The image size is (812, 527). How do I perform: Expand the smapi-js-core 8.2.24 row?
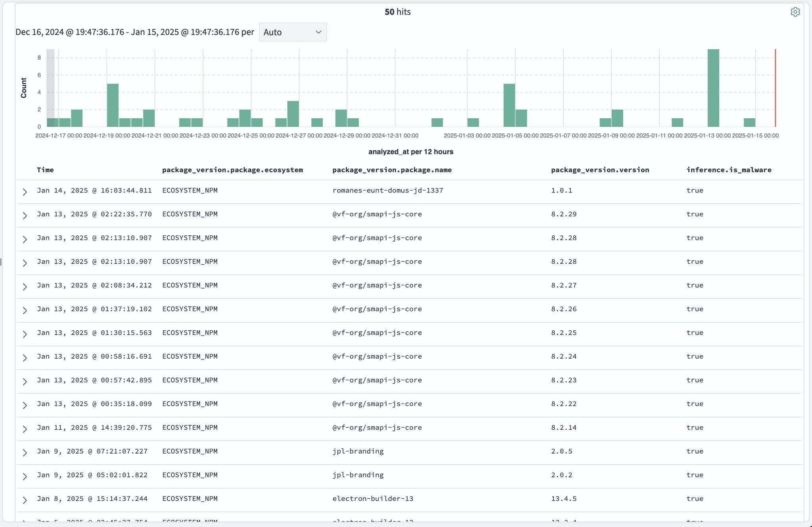[x=25, y=358]
